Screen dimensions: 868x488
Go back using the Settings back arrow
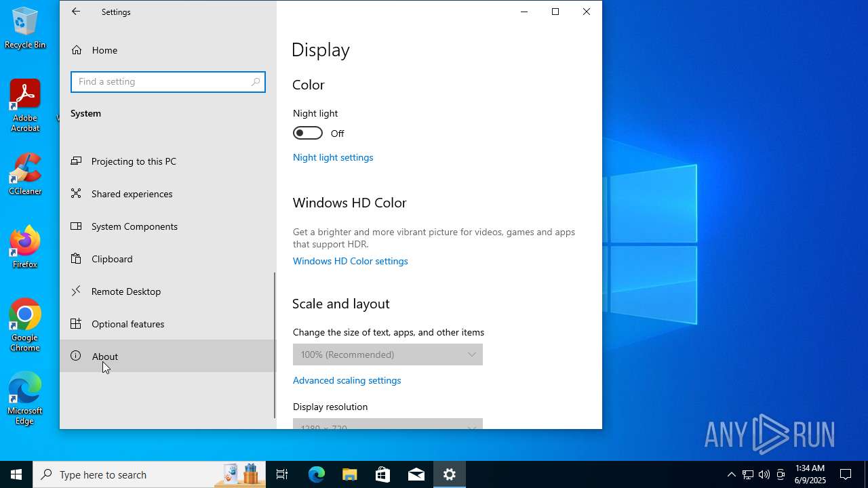[76, 12]
